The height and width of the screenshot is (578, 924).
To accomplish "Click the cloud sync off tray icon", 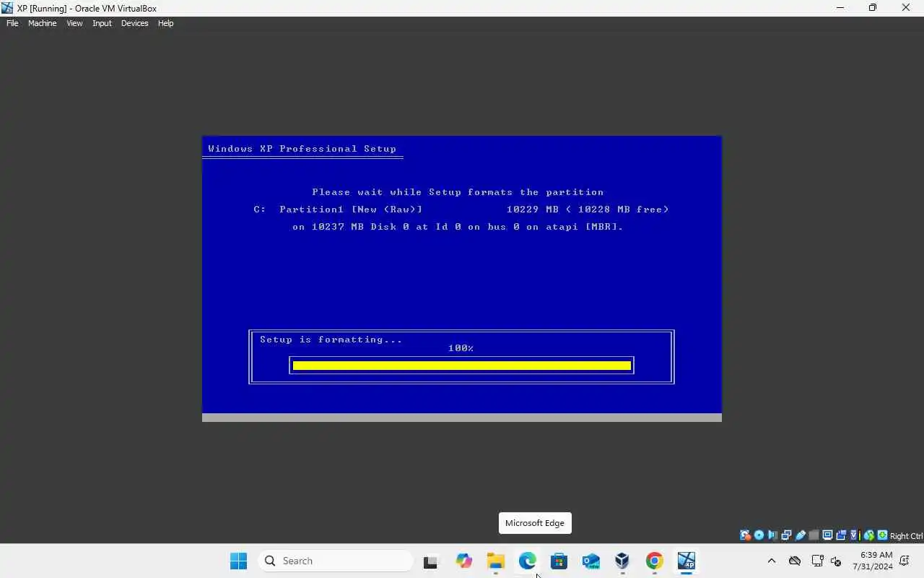I will (795, 561).
